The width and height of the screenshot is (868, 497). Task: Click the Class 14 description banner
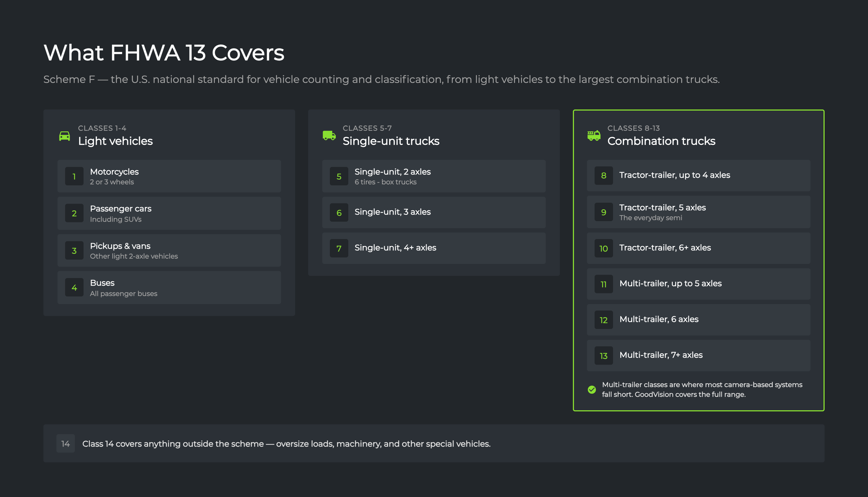pos(434,443)
